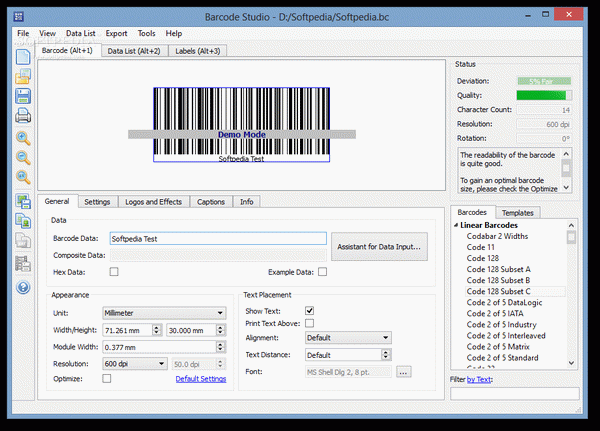Screen dimensions: 600x431
Task: Click down arrow of barcode list scrollbar
Action: coord(571,363)
